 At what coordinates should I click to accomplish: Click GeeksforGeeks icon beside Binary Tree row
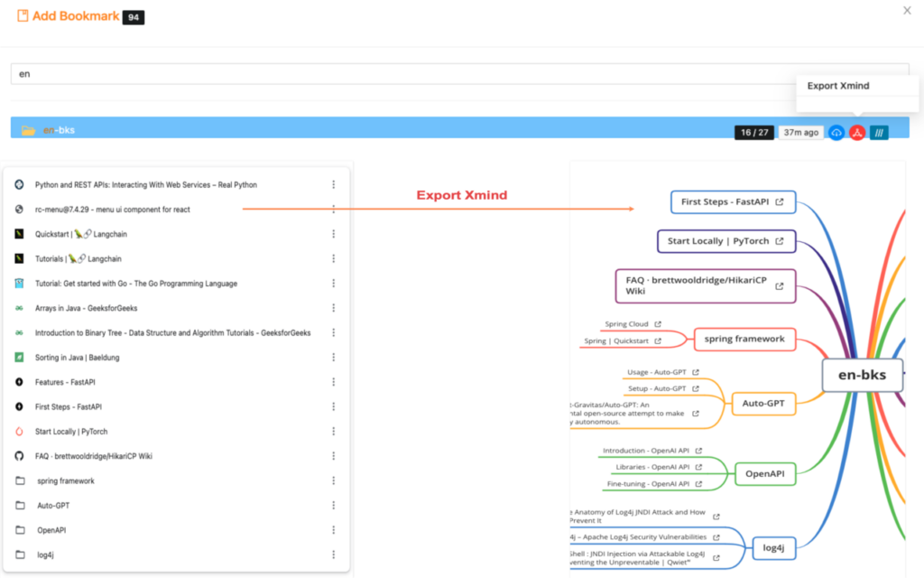point(20,332)
